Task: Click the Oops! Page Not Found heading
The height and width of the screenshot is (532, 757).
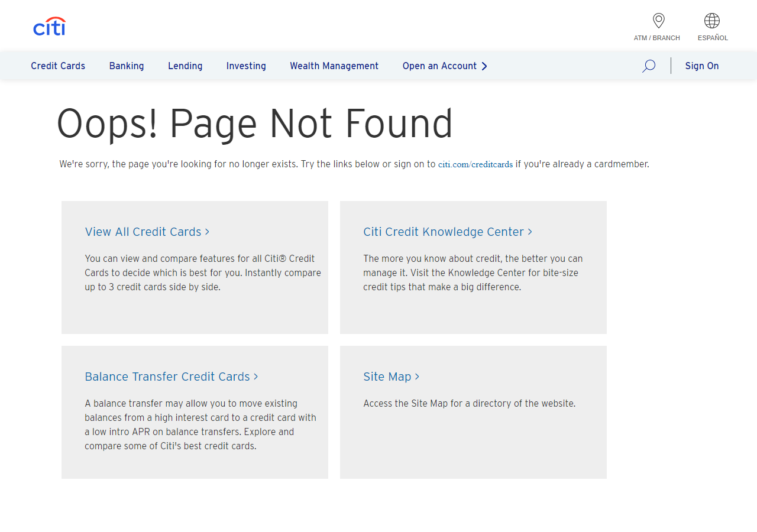Action: 255,124
